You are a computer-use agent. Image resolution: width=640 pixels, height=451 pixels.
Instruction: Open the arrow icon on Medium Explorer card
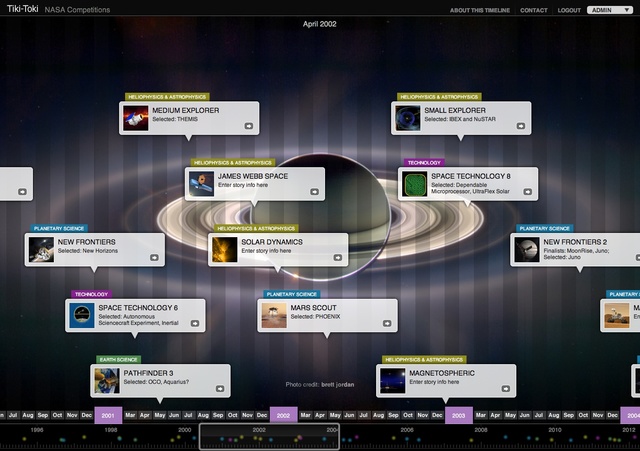249,126
